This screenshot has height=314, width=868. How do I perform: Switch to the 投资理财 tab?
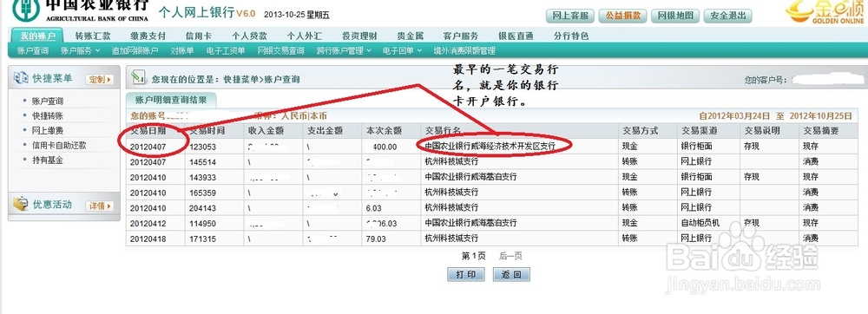point(359,36)
